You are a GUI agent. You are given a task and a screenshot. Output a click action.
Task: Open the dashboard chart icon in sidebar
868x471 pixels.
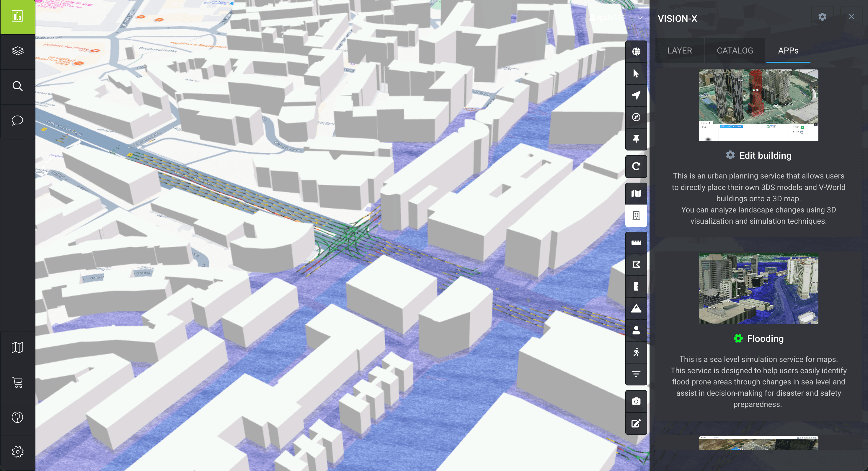pos(17,17)
